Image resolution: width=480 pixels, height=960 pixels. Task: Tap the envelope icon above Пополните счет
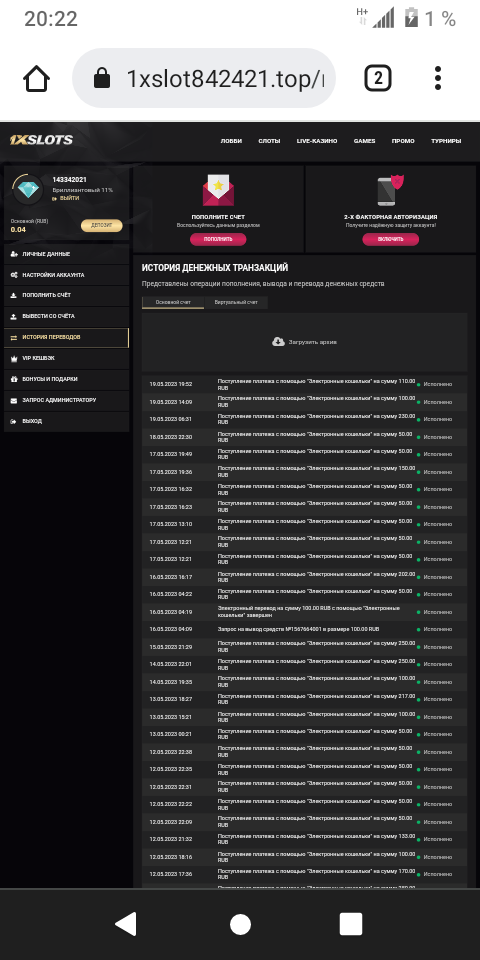(218, 190)
